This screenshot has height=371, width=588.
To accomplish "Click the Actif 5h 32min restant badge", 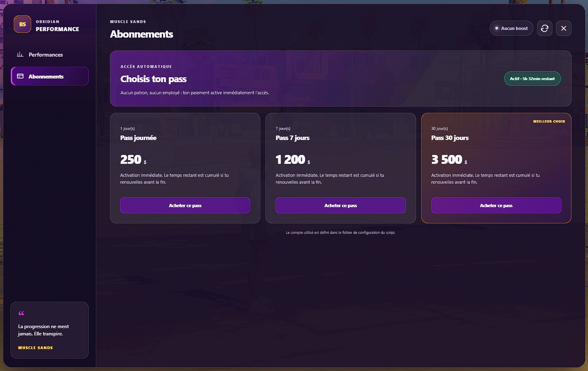I will click(x=533, y=78).
